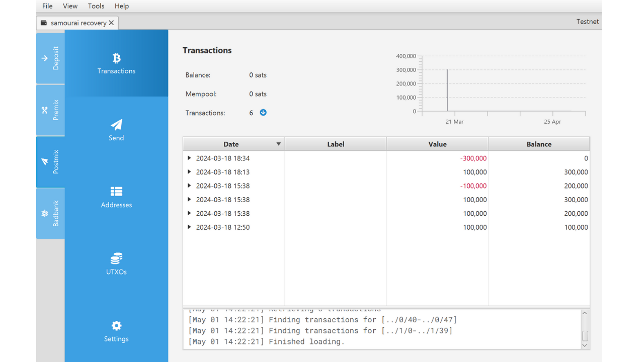644x362 pixels.
Task: Click the blue download icon beside transaction count
Action: point(263,113)
